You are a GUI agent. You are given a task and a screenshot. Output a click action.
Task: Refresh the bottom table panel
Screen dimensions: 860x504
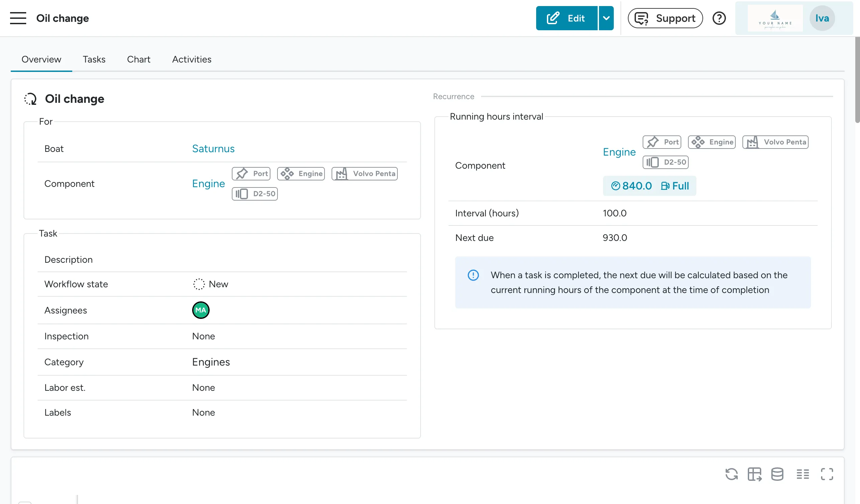pyautogui.click(x=731, y=474)
